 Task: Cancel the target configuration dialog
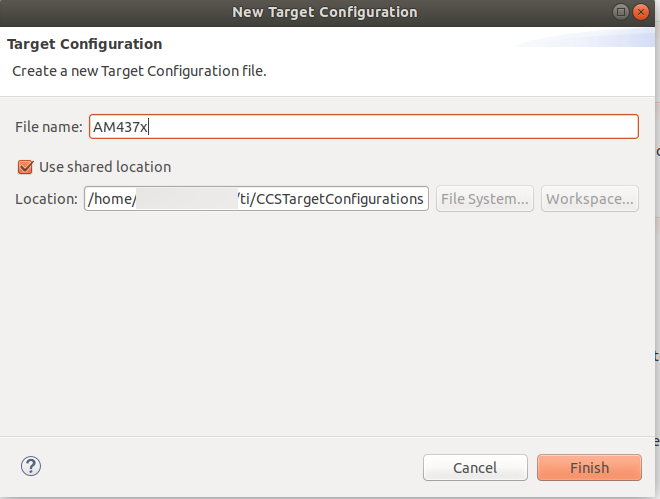475,467
